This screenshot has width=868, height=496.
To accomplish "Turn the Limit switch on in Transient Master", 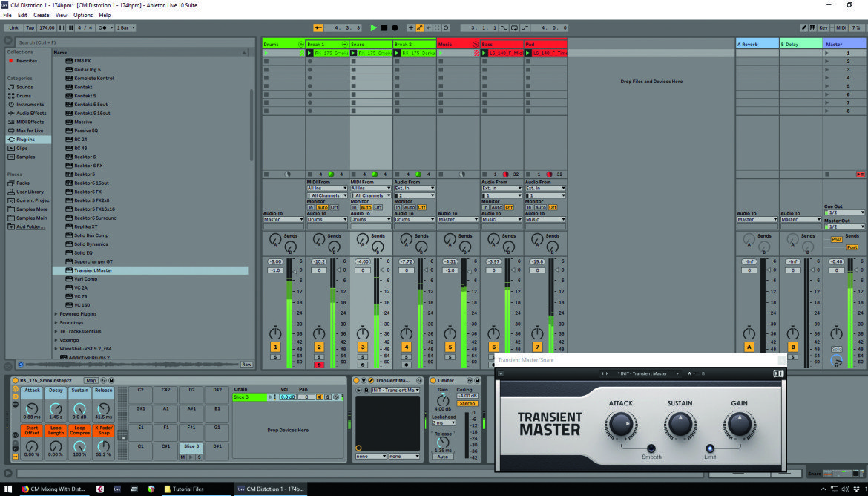I will [710, 448].
